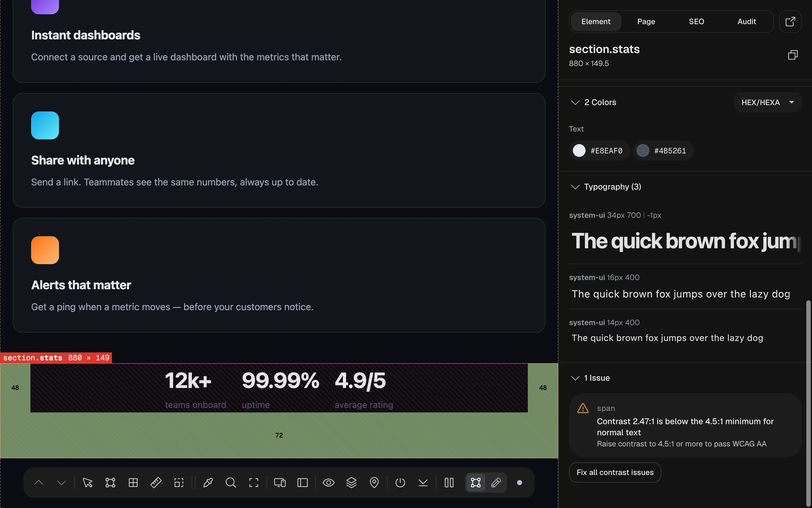Screen dimensions: 812x508
Task: Toggle the eye visibility icon in the toolbar
Action: point(329,483)
